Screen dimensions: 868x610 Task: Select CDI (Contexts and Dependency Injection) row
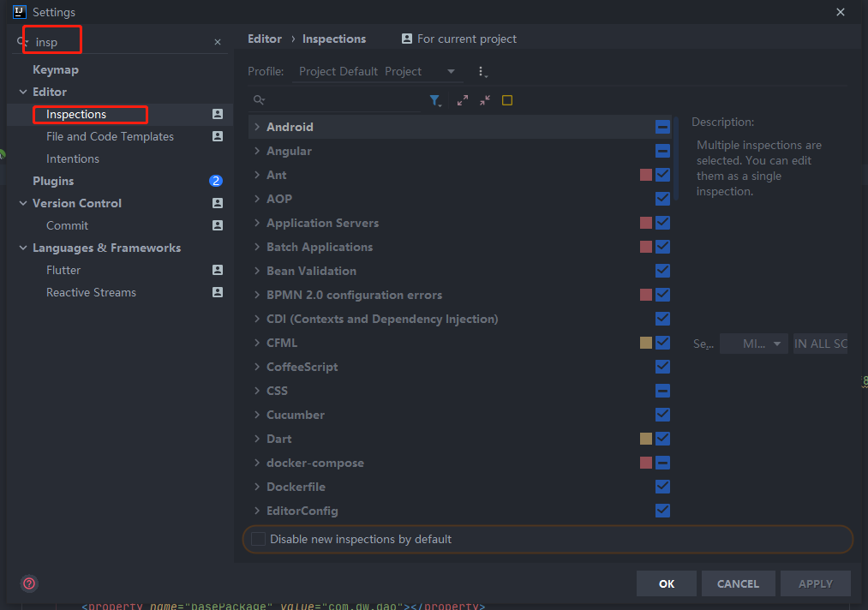[x=459, y=319]
